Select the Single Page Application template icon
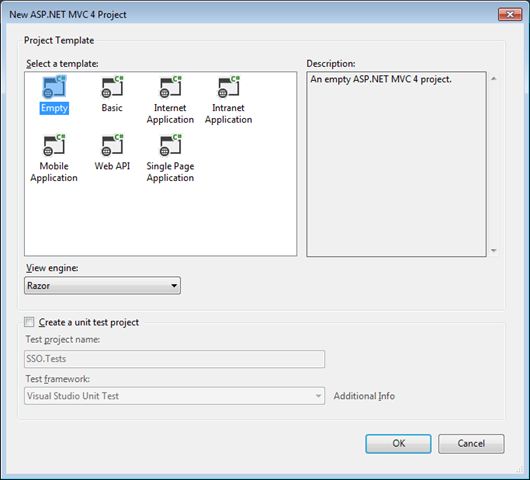The image size is (530, 480). [170, 145]
